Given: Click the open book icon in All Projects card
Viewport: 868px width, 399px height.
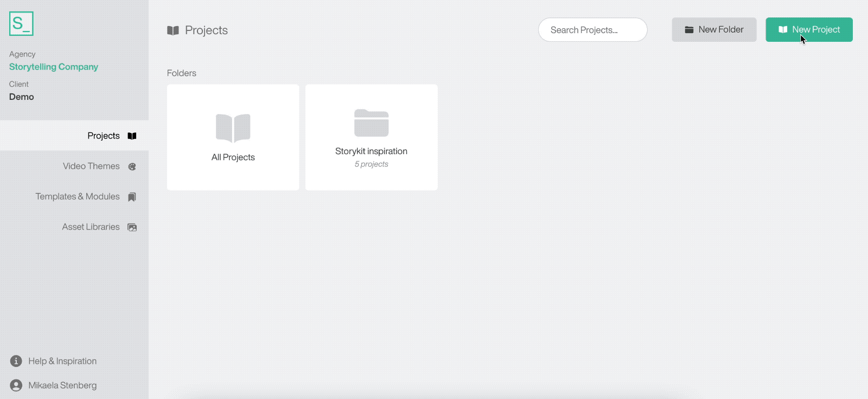Looking at the screenshot, I should point(233,128).
